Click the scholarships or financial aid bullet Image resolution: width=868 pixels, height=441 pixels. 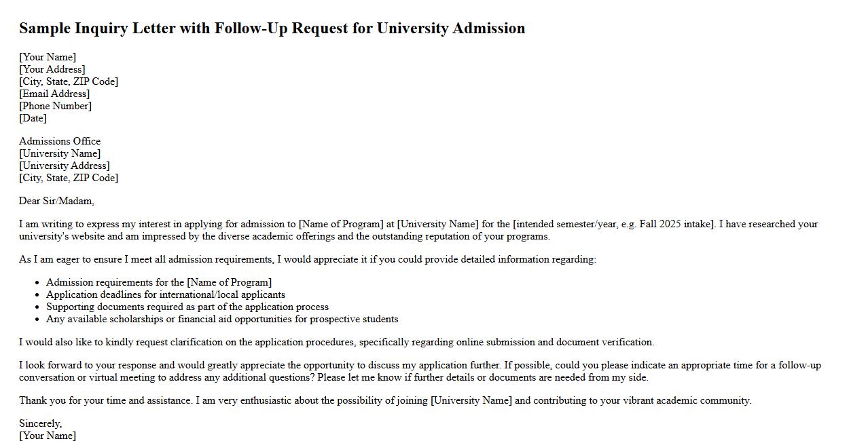point(221,319)
